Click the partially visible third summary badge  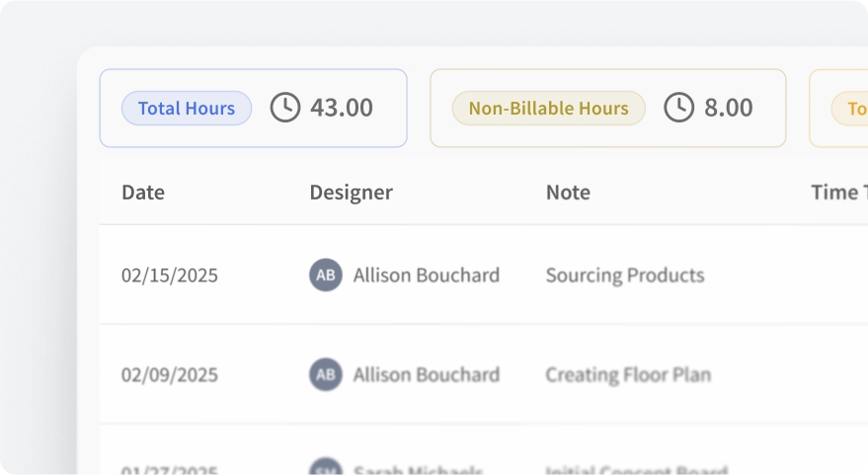pos(850,109)
